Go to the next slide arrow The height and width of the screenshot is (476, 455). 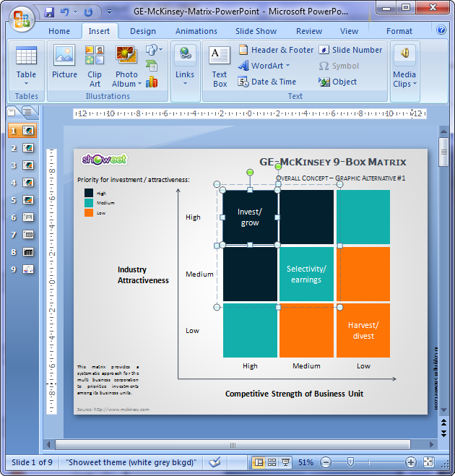point(443,433)
